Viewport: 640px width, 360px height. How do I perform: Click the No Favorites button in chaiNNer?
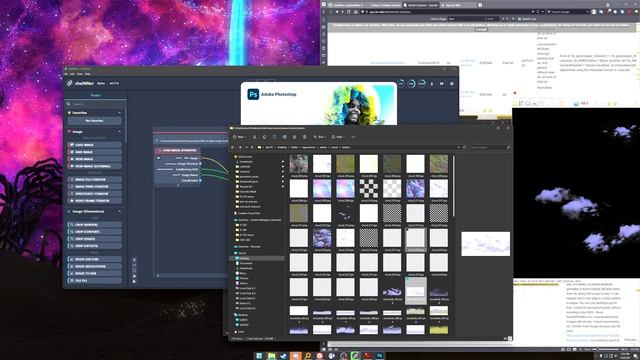94,121
